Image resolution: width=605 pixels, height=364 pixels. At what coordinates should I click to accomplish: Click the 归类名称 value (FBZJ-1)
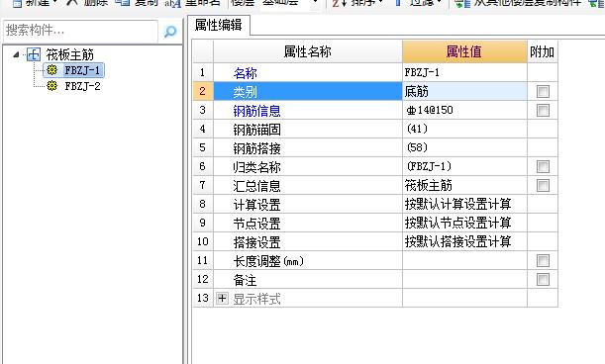[x=464, y=166]
